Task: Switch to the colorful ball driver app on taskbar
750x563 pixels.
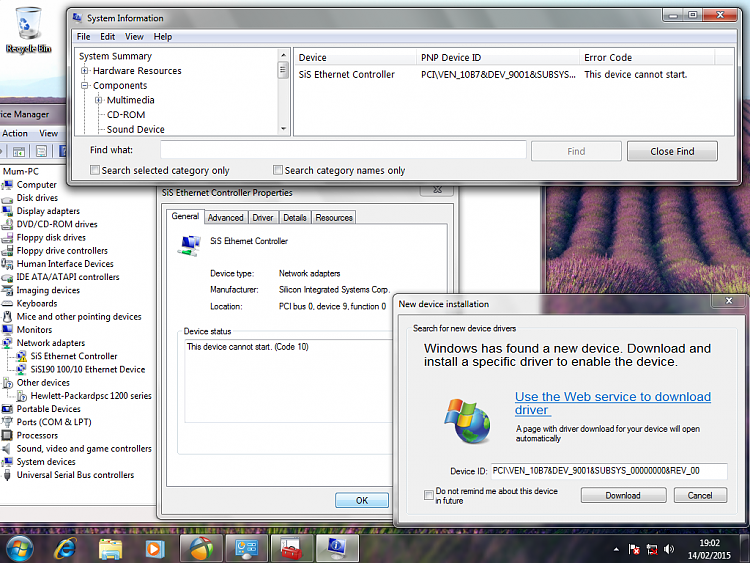Action: point(201,548)
